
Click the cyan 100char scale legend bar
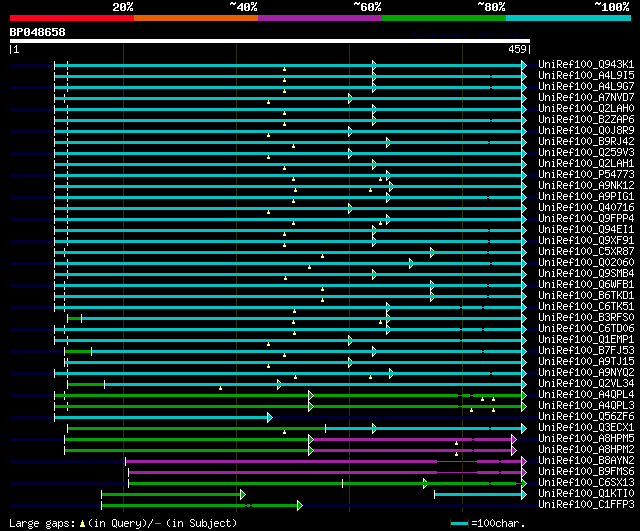[459, 523]
